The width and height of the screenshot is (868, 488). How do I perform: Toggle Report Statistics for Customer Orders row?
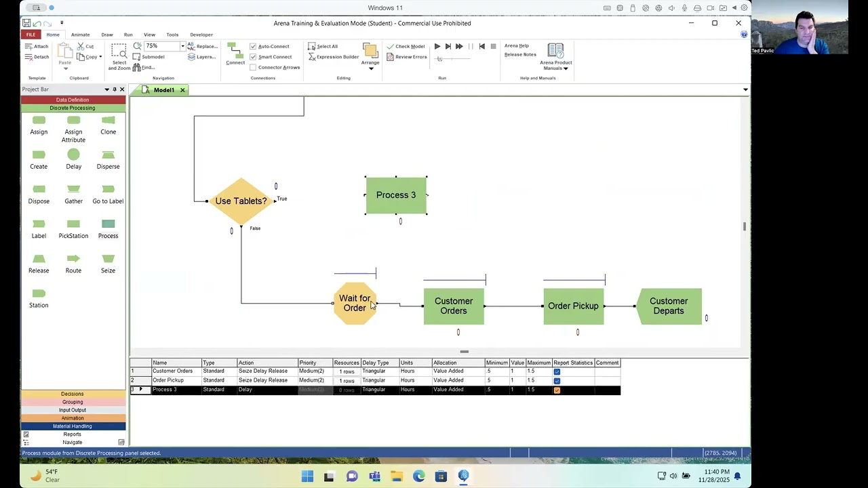(x=557, y=371)
